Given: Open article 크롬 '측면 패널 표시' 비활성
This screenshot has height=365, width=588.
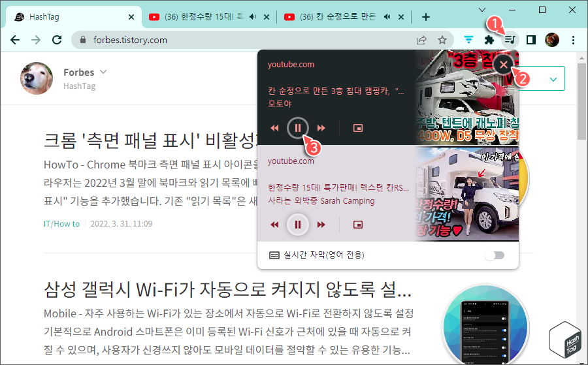Looking at the screenshot, I should tap(150, 140).
